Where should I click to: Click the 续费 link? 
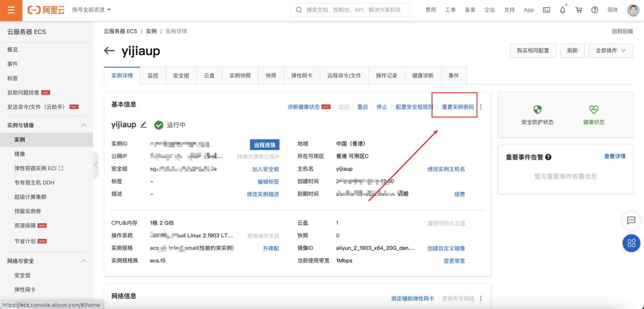pos(460,194)
